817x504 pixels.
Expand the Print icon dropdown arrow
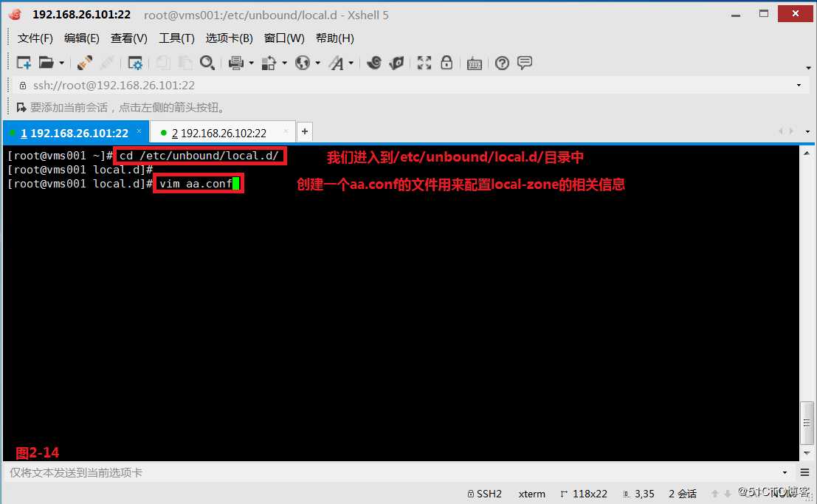(251, 63)
